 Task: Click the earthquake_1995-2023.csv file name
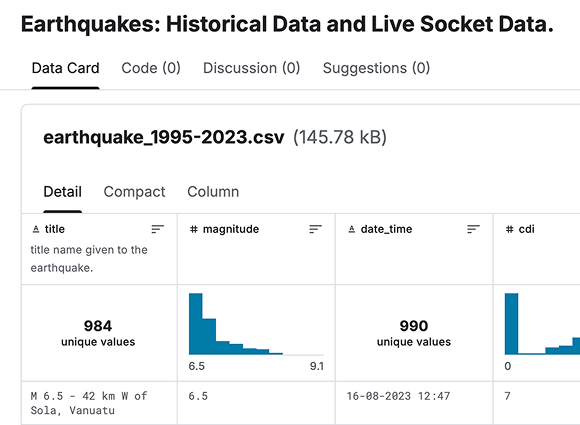[x=164, y=137]
